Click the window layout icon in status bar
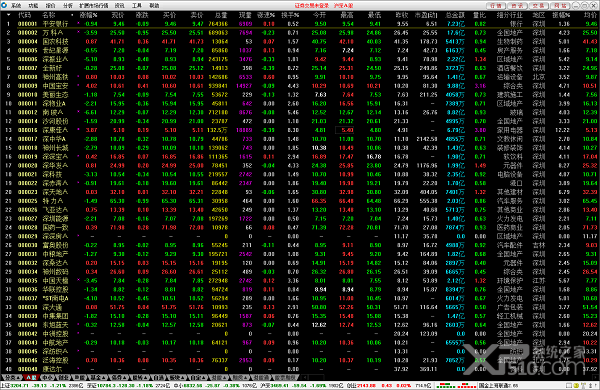Viewport: 600px width, 390px height. click(569, 385)
